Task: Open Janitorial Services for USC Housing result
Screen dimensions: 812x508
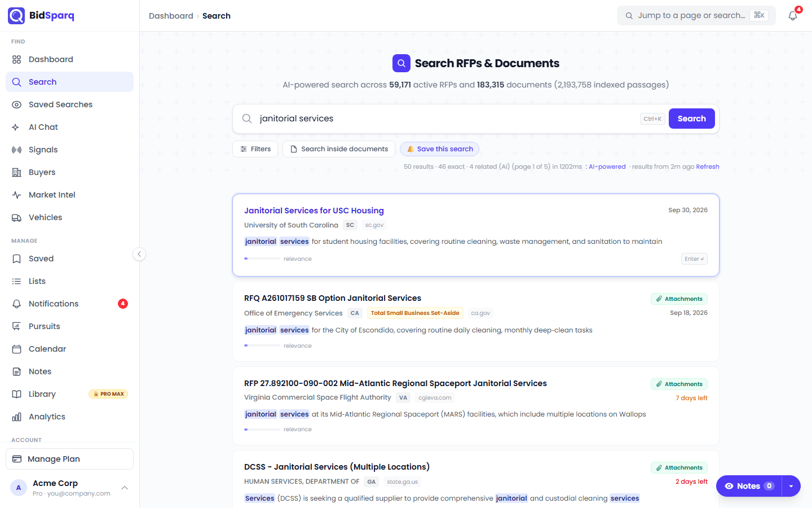Action: 314,211
